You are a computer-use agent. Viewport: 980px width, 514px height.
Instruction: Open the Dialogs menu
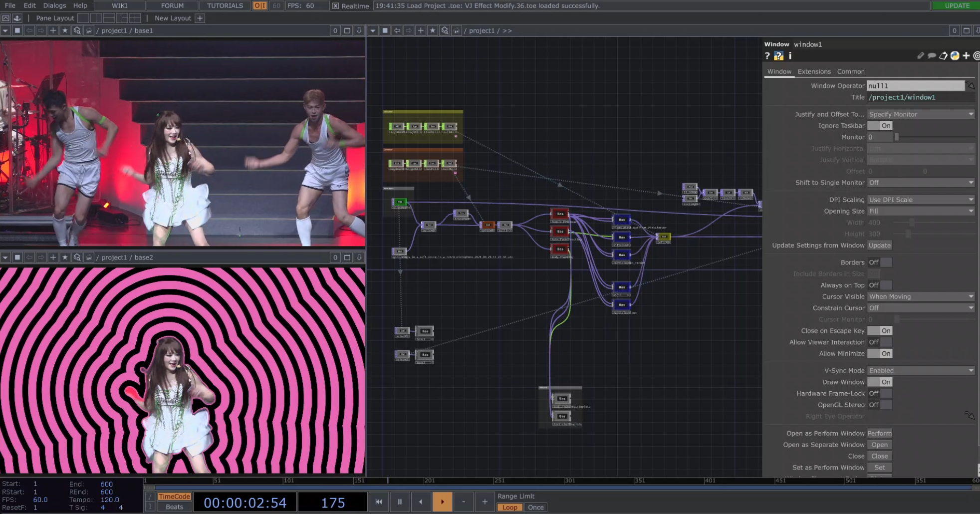tap(54, 5)
